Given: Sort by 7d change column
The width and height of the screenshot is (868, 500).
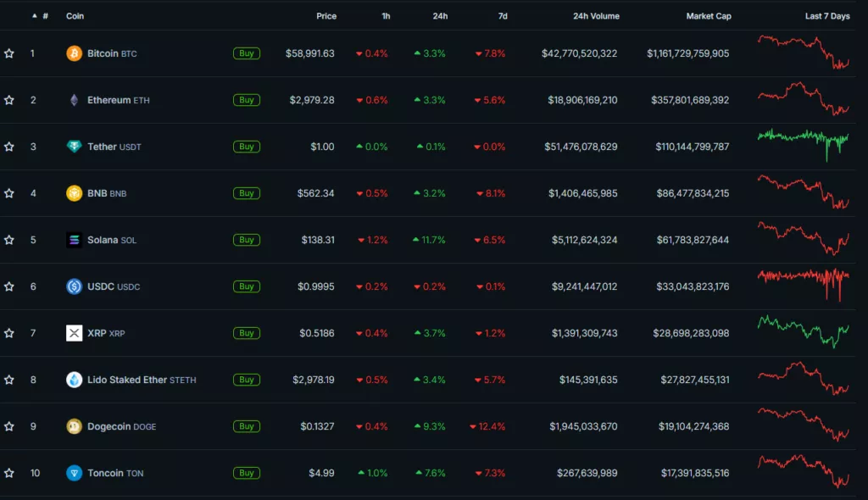Looking at the screenshot, I should point(503,16).
